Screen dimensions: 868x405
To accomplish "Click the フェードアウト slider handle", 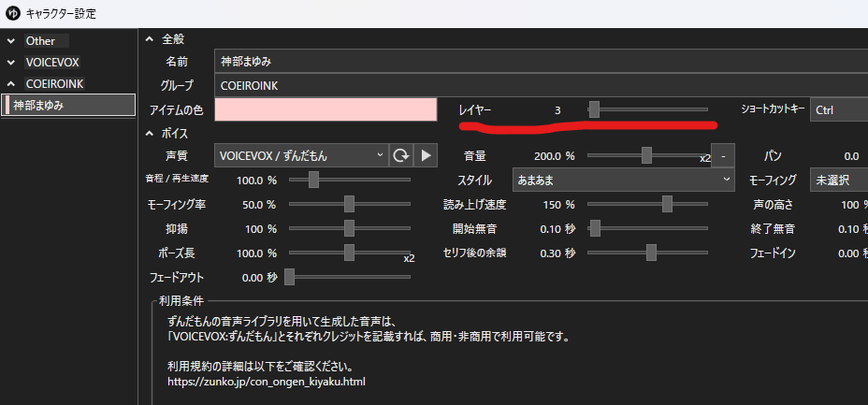I will click(289, 277).
